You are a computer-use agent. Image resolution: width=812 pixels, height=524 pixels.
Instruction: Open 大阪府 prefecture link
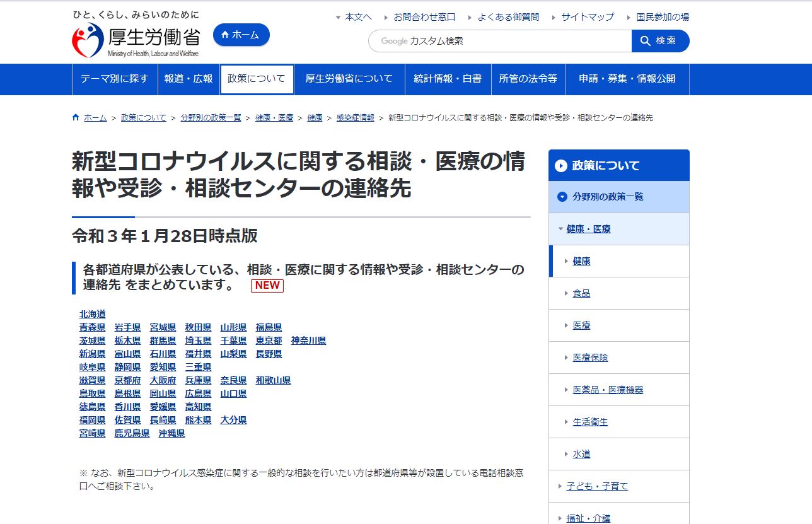click(163, 380)
